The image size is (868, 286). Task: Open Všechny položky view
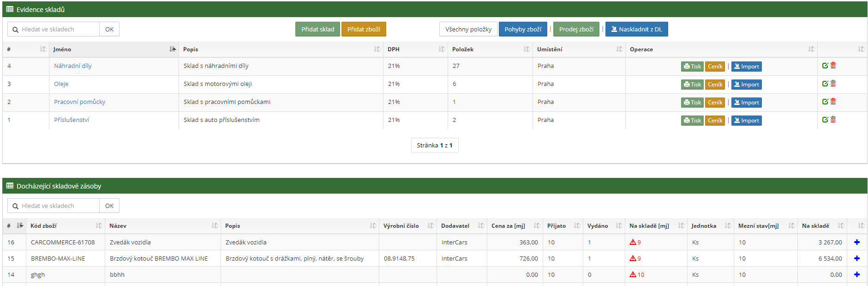[x=468, y=29]
